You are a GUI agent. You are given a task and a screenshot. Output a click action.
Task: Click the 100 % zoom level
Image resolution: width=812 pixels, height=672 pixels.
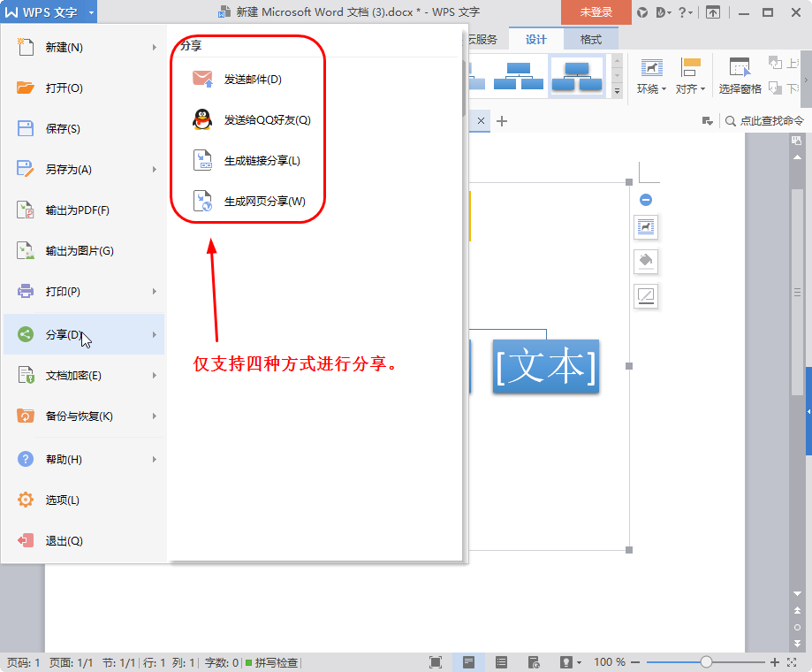tap(610, 662)
